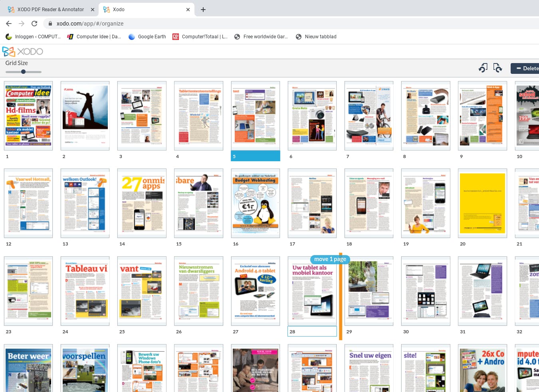Click the blue page number 5 label

(x=256, y=156)
